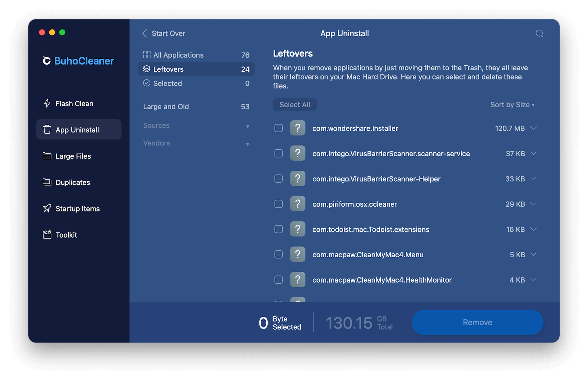Open App Uninstall in the sidebar

click(x=79, y=130)
